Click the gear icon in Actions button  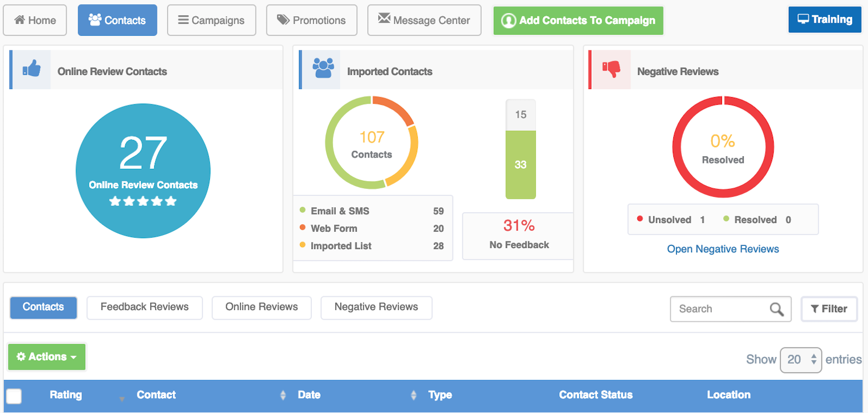[21, 357]
